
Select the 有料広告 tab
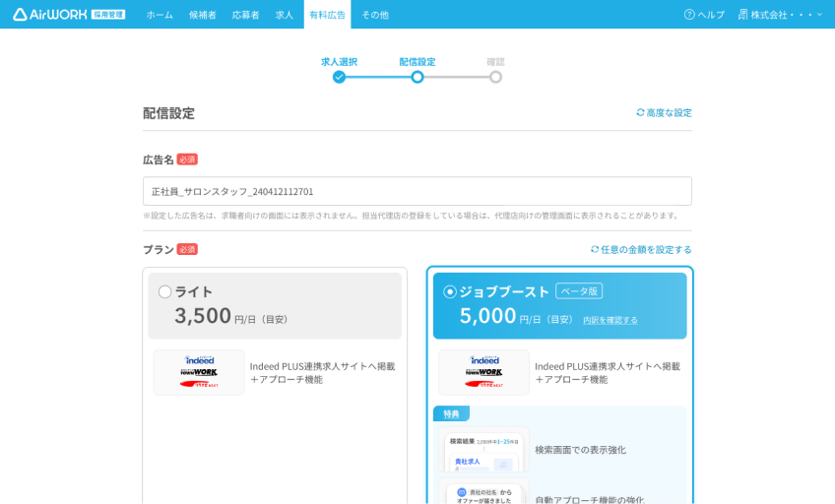(328, 15)
